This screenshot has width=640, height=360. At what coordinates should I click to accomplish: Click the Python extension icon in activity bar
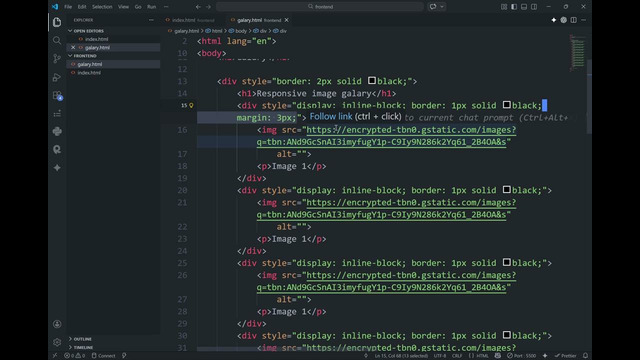pyautogui.click(x=57, y=131)
